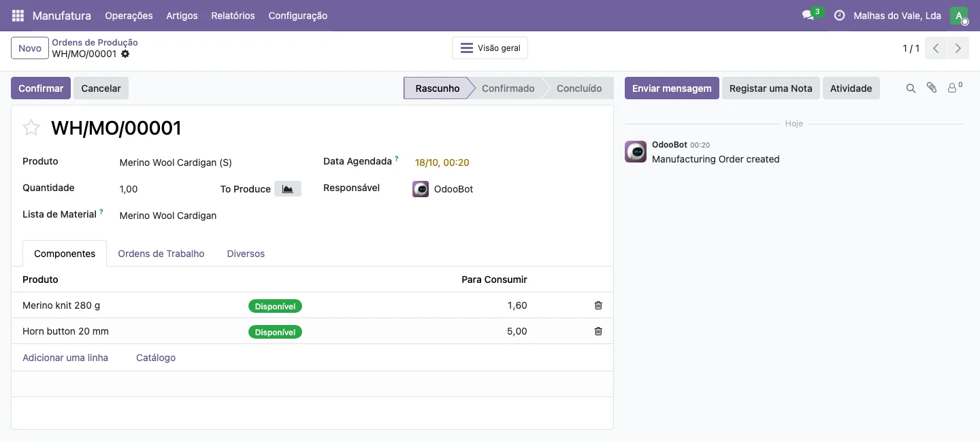Click Registar uma Nota
The image size is (980, 442).
pyautogui.click(x=771, y=88)
